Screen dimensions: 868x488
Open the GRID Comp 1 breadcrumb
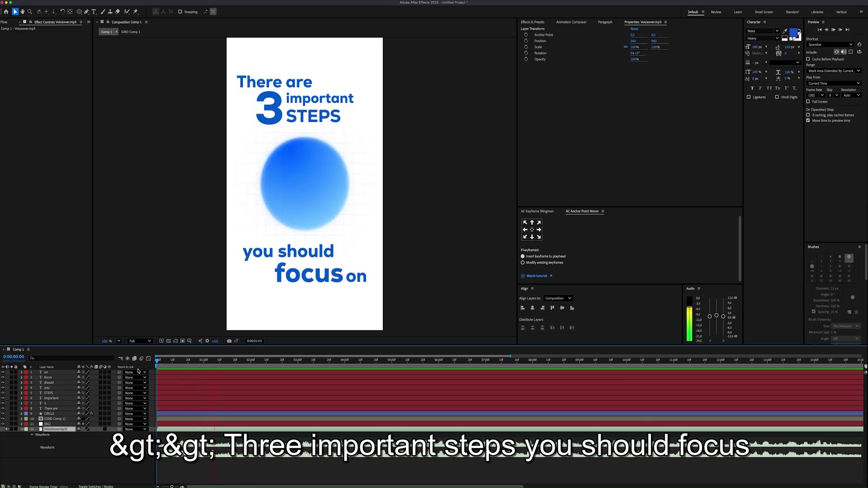pyautogui.click(x=131, y=32)
